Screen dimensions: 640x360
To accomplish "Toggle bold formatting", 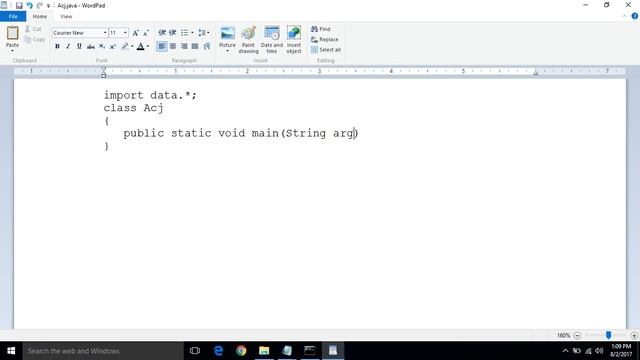I will pos(57,46).
